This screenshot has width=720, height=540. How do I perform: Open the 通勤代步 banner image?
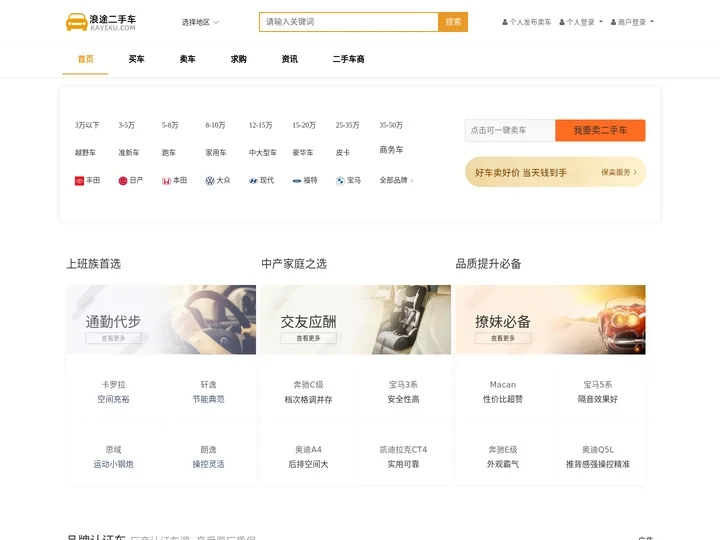pos(161,320)
